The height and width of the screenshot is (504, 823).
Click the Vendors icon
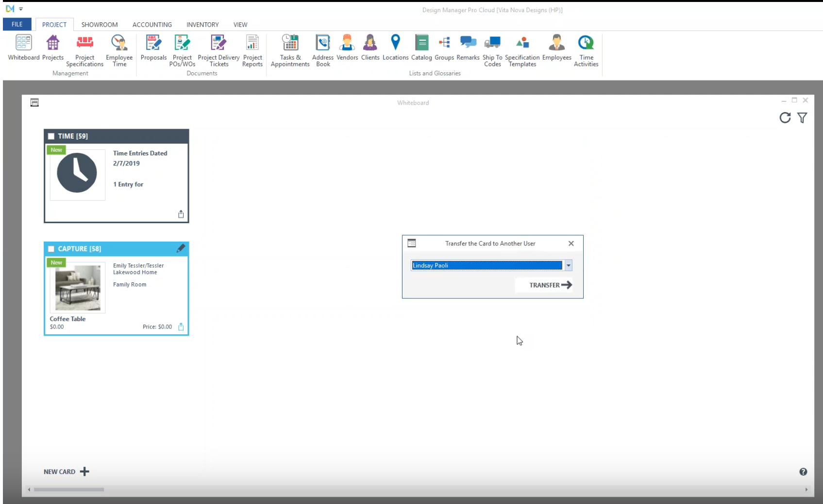(x=347, y=48)
